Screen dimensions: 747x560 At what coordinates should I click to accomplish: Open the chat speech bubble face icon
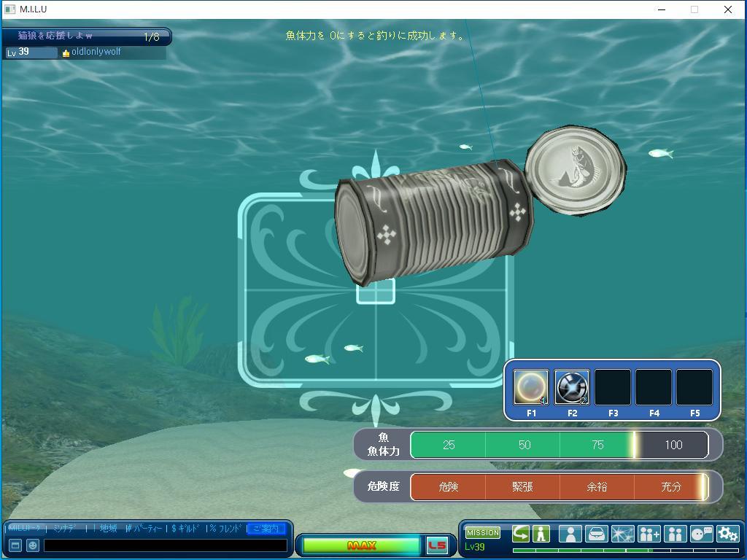[701, 534]
